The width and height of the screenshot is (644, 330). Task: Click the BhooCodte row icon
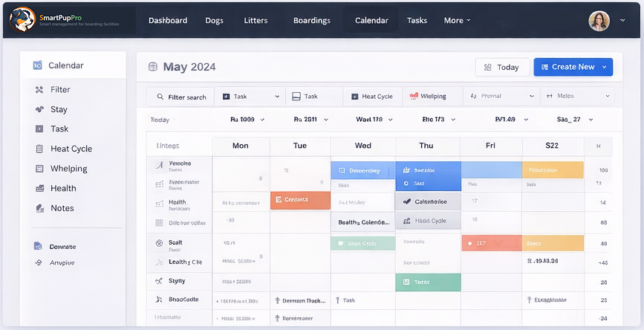[x=159, y=300]
